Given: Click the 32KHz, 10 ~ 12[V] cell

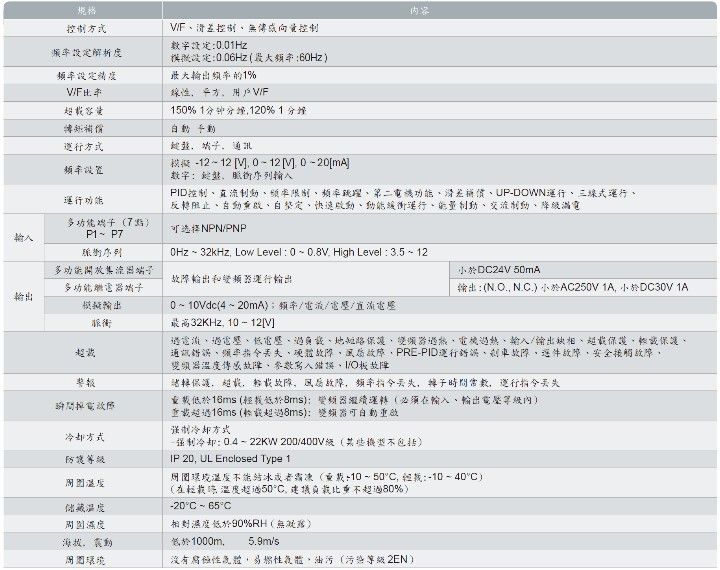Looking at the screenshot, I should pyautogui.click(x=225, y=323).
